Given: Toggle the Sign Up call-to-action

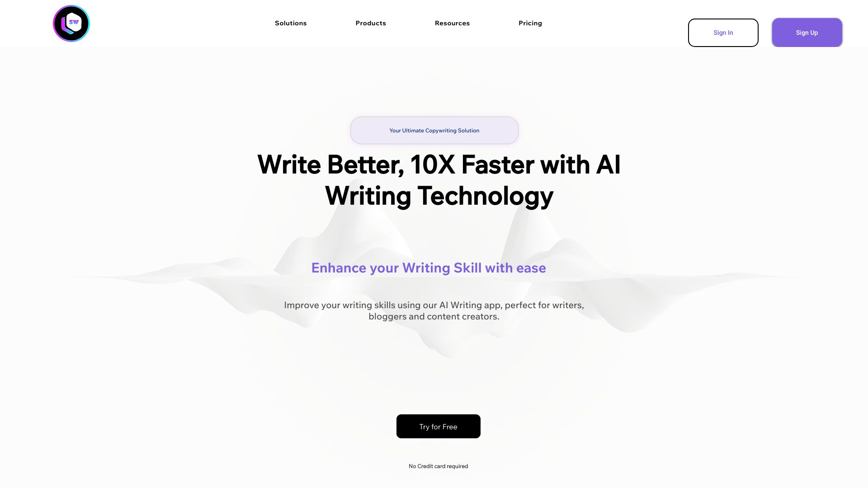Looking at the screenshot, I should (807, 32).
